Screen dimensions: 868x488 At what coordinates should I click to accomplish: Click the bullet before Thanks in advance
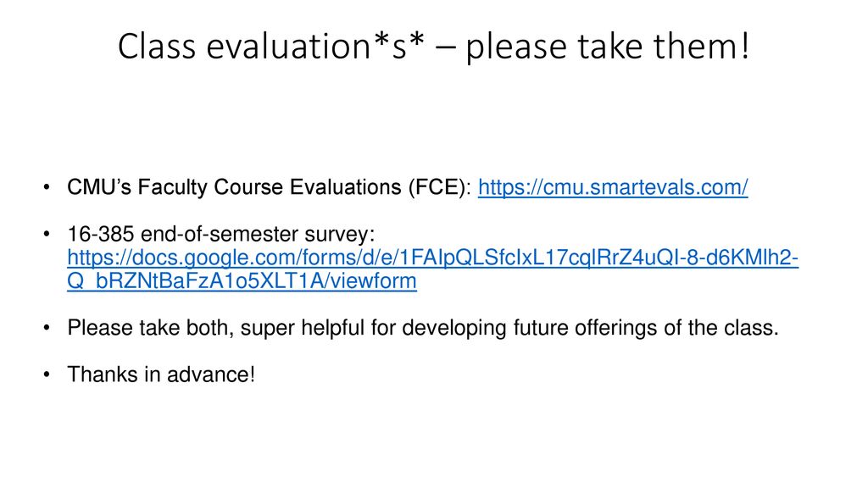(47, 375)
